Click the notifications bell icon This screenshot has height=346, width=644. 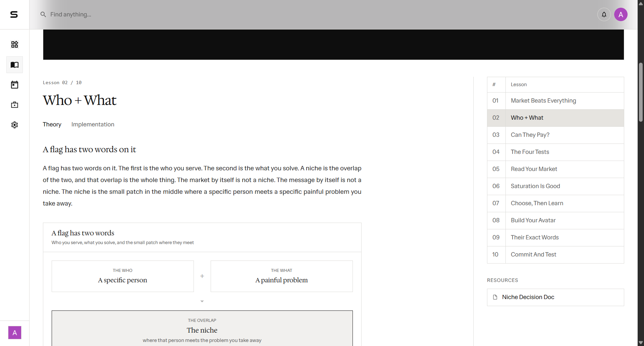click(604, 14)
